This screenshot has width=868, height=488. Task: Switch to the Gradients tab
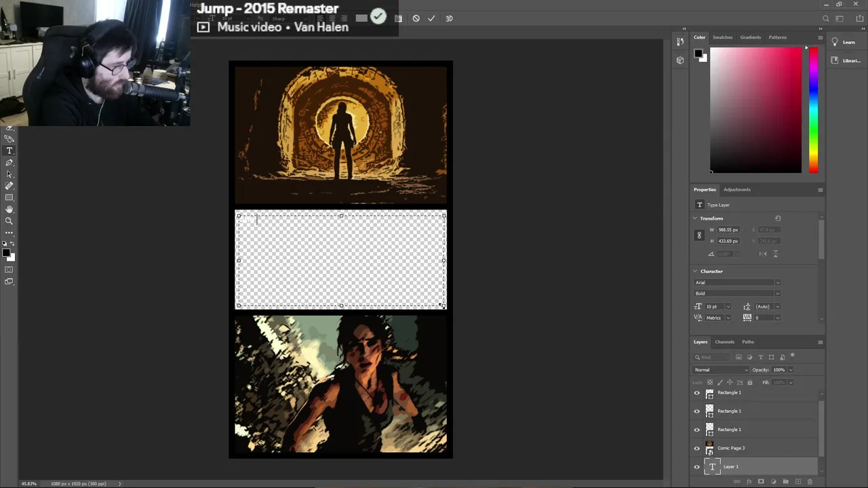[x=750, y=37]
